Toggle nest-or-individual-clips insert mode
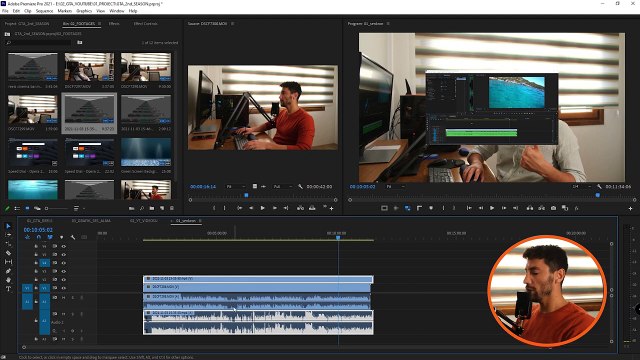This screenshot has height=360, width=640. [27, 237]
